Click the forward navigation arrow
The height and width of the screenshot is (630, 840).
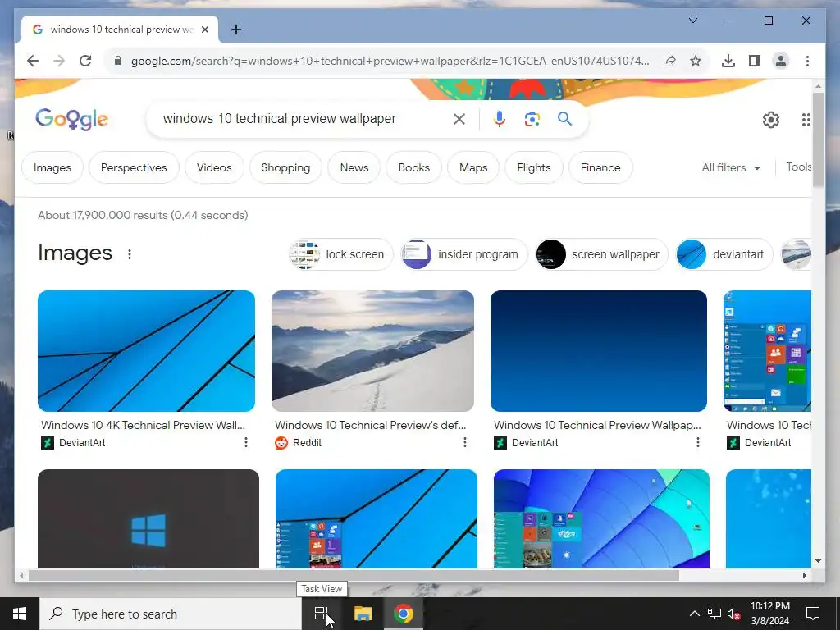(59, 61)
